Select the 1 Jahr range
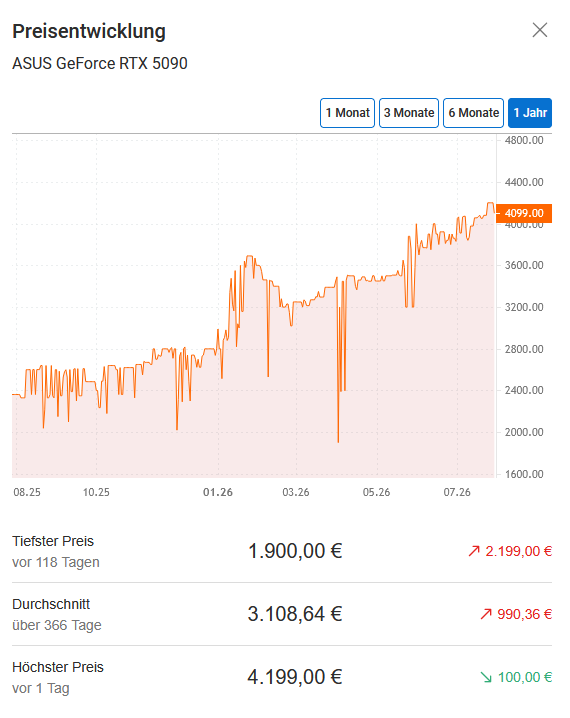This screenshot has height=718, width=570. [x=530, y=113]
